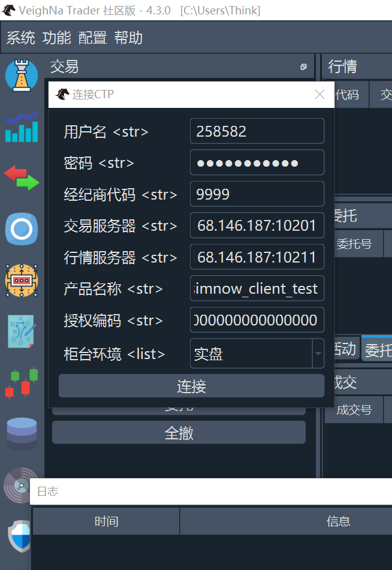Click the database stack icon
This screenshot has width=392, height=570.
[x=22, y=433]
